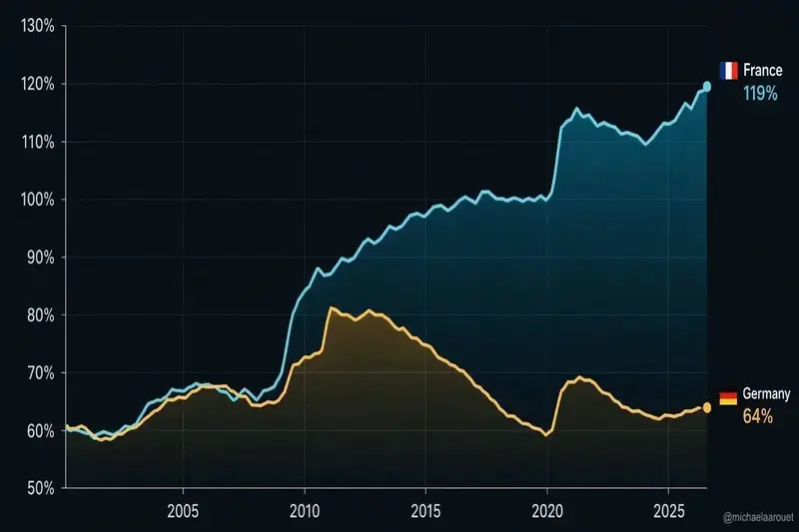
Task: Click the German flag icon
Action: [728, 398]
